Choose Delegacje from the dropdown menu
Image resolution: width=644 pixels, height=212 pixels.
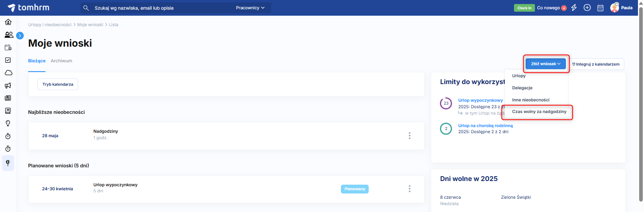pos(522,88)
